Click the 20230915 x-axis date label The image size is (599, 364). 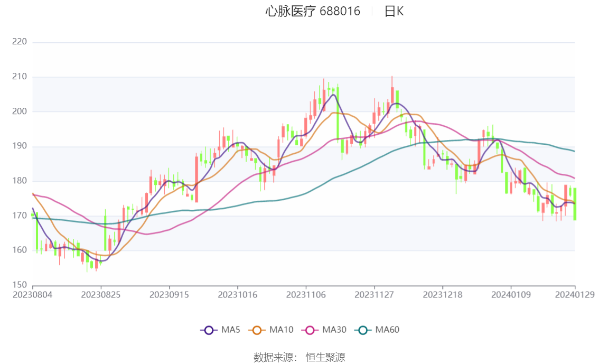169,294
